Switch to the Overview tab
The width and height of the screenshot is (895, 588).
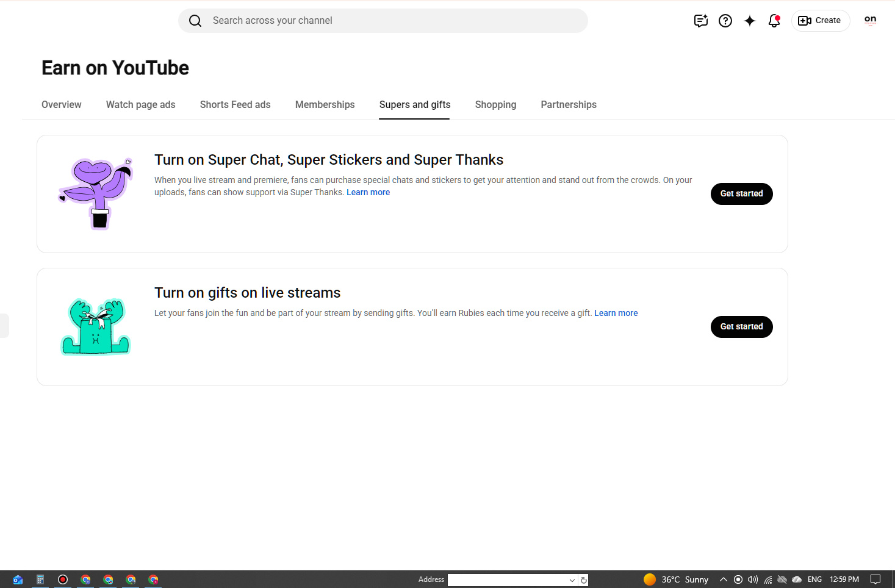click(x=62, y=104)
